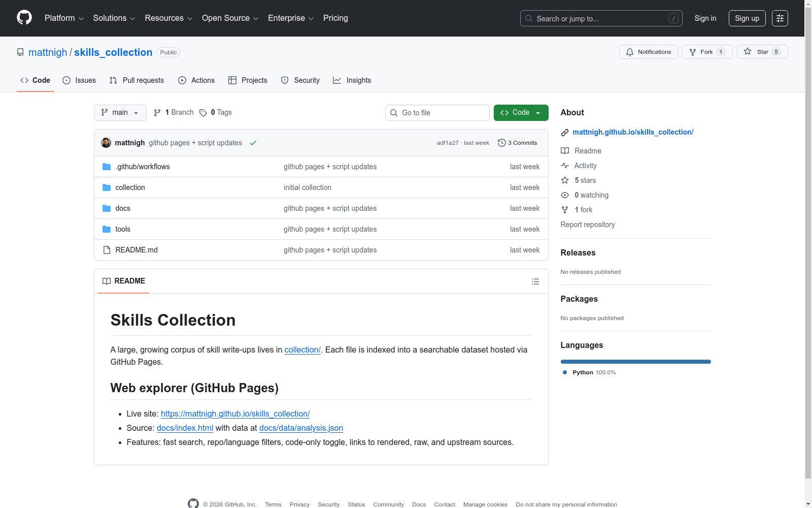Click the Python language dot in Languages

pyautogui.click(x=565, y=372)
